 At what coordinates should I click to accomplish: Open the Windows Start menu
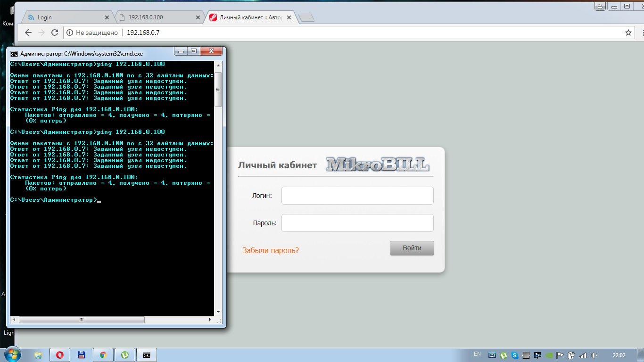click(x=11, y=354)
